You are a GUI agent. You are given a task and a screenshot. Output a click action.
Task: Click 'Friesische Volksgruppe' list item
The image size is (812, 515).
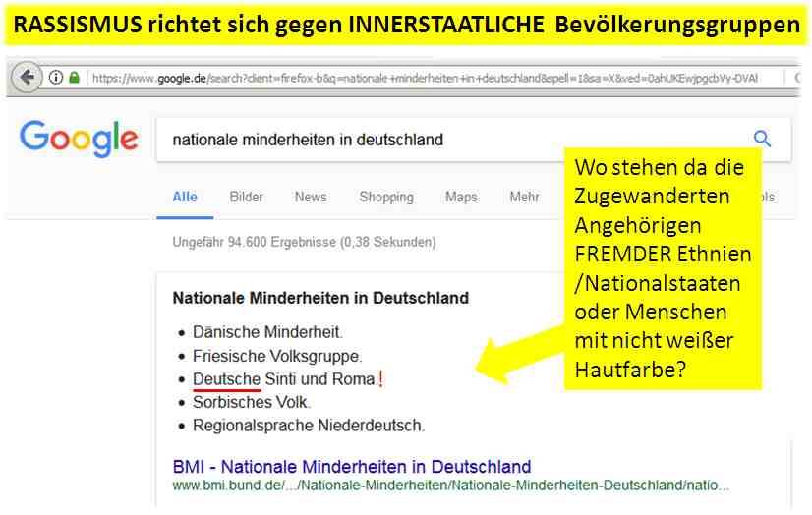tap(277, 356)
